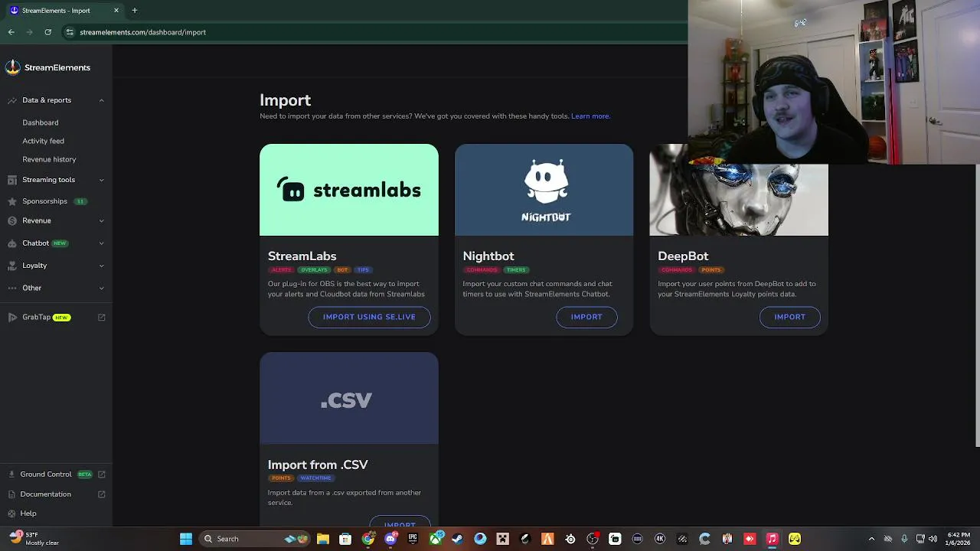Viewport: 980px width, 551px height.
Task: Click the Learn more link
Action: click(x=590, y=116)
